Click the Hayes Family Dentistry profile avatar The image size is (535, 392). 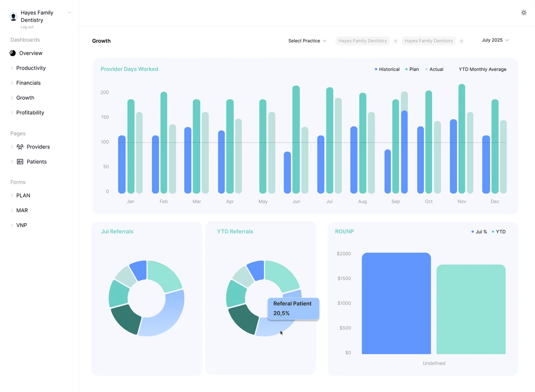point(13,17)
